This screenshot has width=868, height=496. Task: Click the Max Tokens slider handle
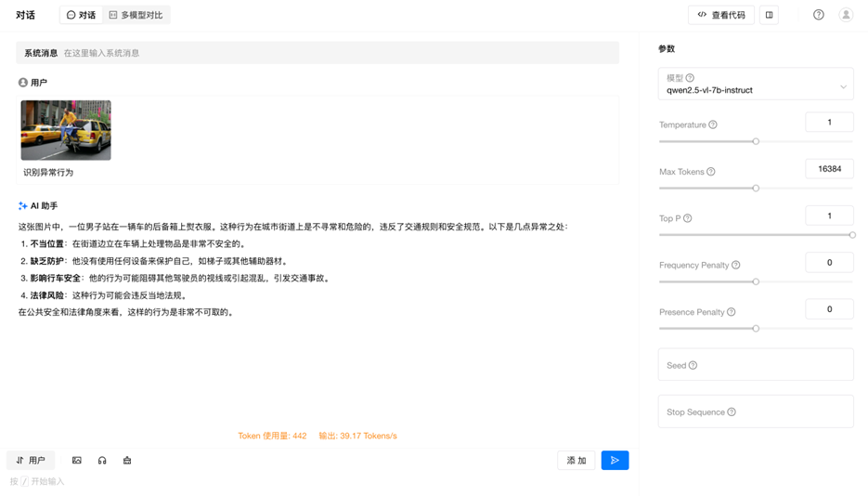(756, 189)
